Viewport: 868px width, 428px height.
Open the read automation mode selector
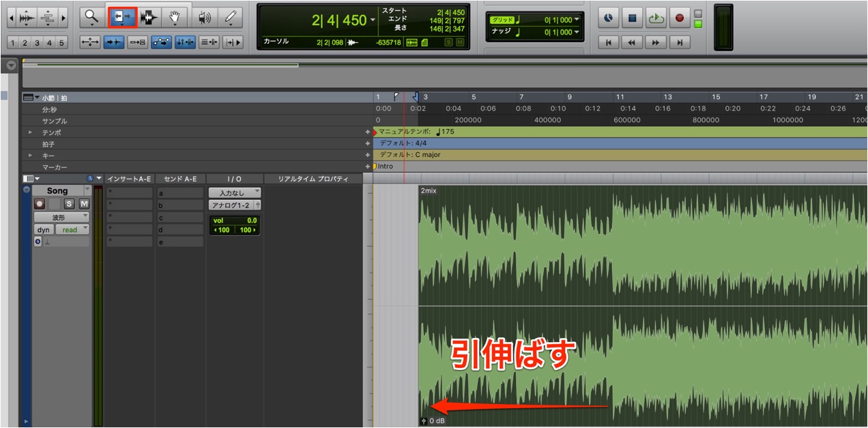(x=72, y=230)
